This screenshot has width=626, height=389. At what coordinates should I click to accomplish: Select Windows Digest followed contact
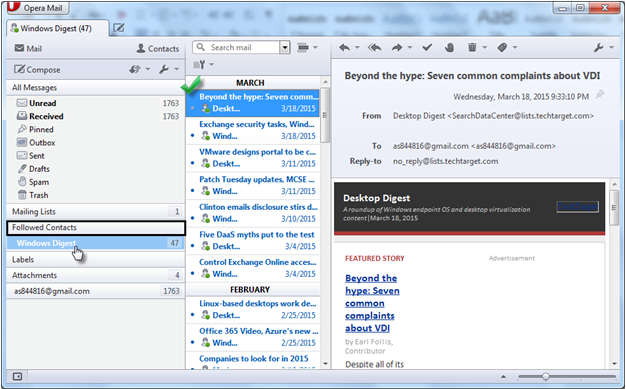96,243
